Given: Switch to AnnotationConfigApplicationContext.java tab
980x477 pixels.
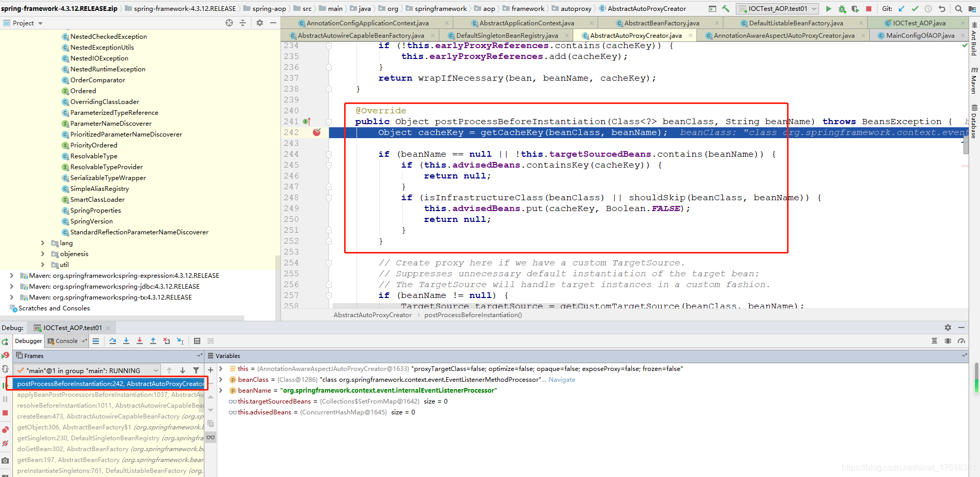Looking at the screenshot, I should [367, 23].
